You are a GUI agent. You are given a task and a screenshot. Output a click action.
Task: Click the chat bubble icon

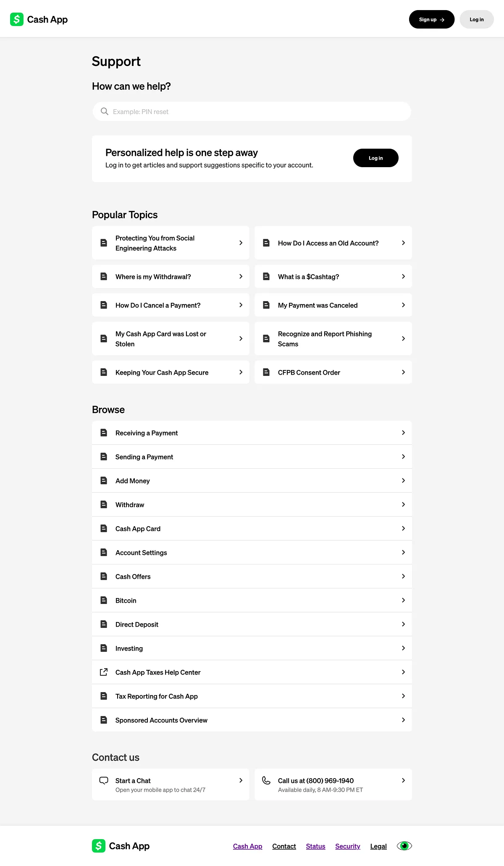pos(104,781)
